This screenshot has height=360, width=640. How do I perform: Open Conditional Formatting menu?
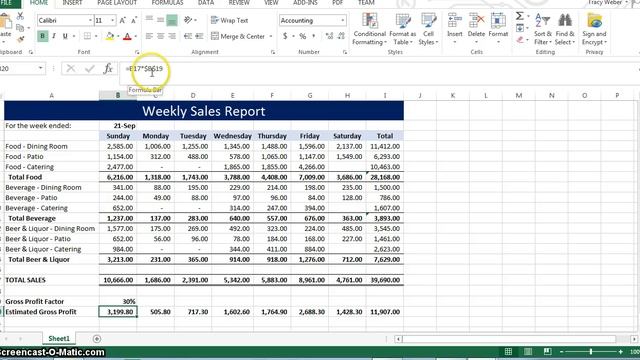[x=369, y=29]
